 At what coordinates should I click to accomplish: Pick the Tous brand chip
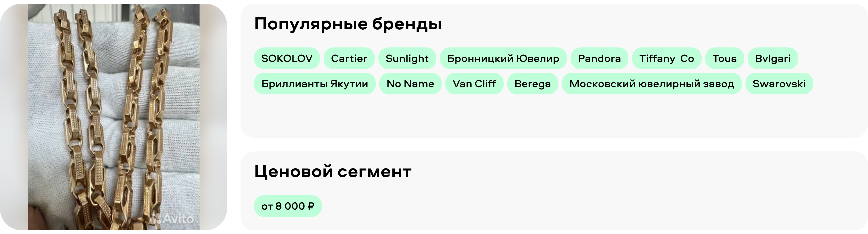(724, 58)
